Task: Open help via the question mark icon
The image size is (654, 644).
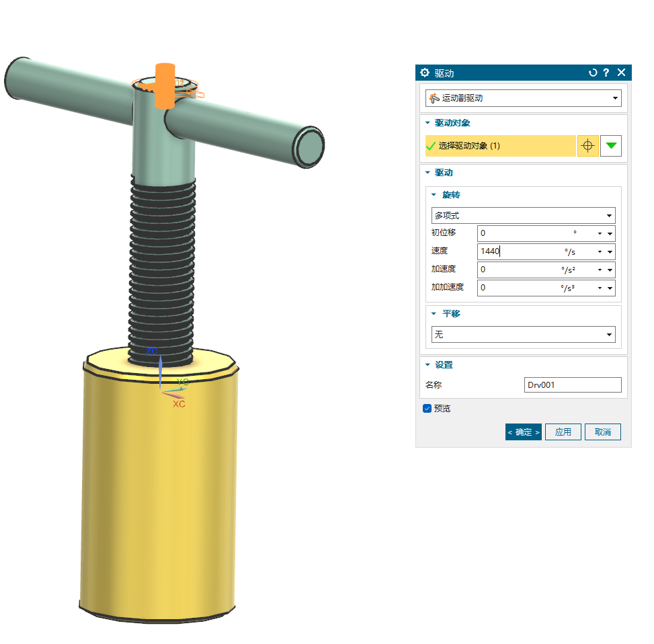Action: tap(606, 73)
